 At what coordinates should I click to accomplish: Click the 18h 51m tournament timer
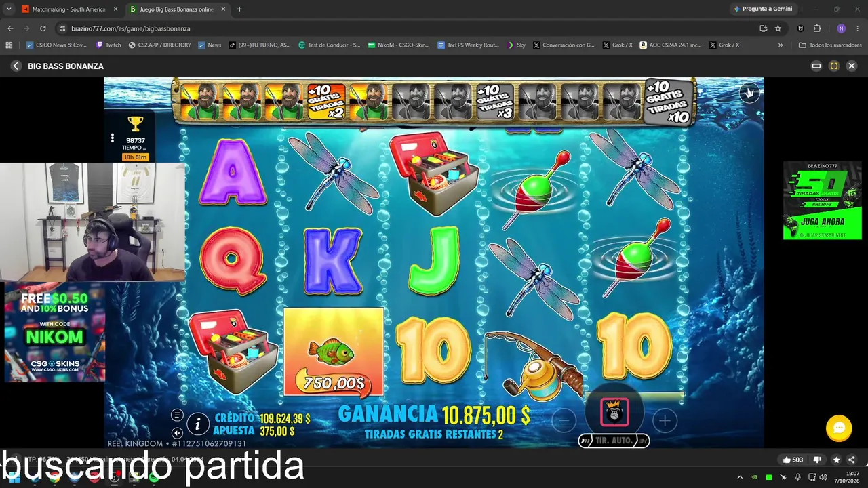click(135, 157)
